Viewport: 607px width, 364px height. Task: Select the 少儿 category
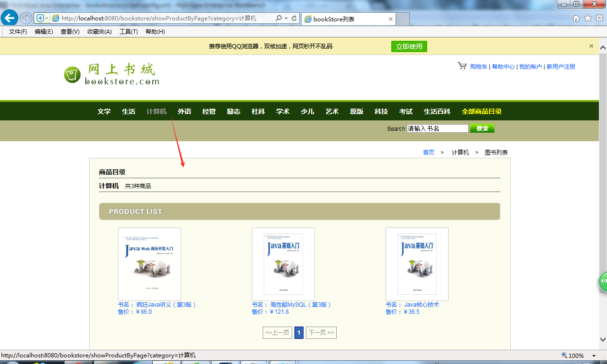(x=307, y=111)
